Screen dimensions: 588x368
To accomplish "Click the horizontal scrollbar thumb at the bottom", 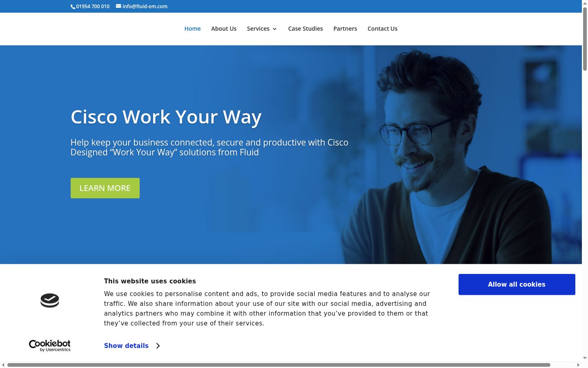I will [279, 365].
